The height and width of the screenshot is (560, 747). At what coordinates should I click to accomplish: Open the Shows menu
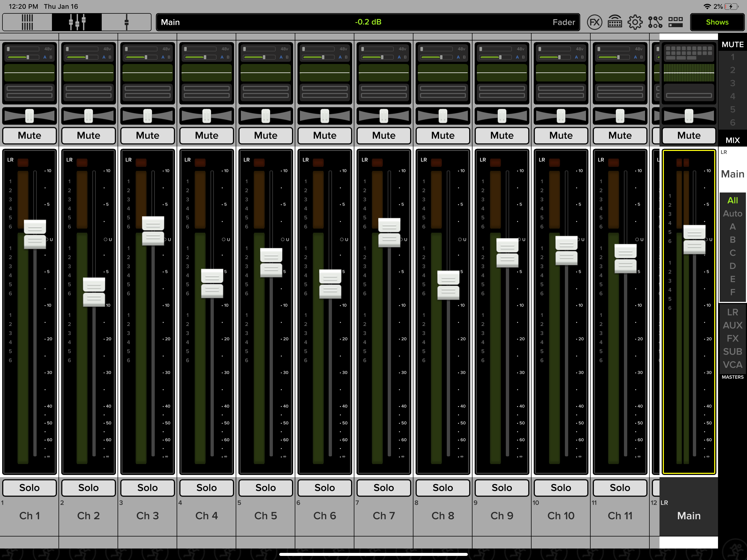[x=717, y=22]
